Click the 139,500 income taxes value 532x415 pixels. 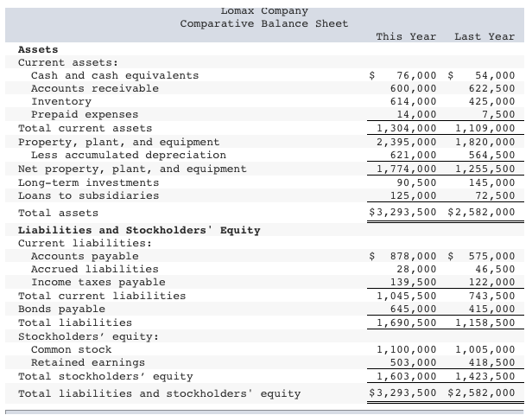click(413, 282)
